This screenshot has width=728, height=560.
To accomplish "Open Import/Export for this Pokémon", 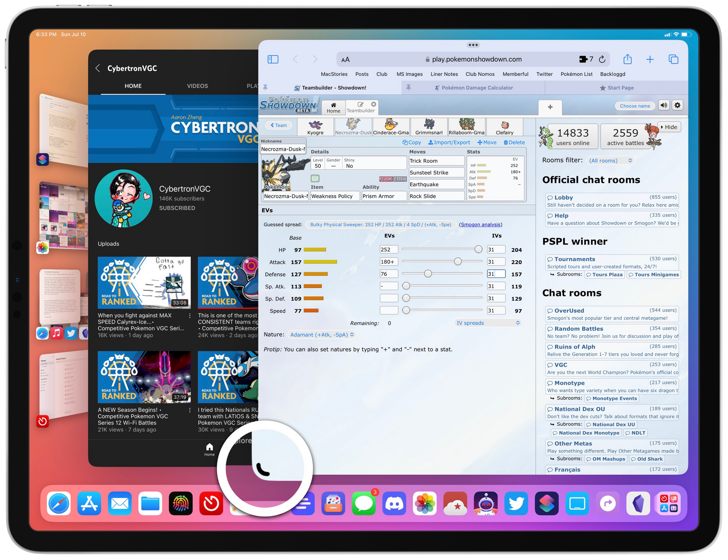I will [x=449, y=142].
